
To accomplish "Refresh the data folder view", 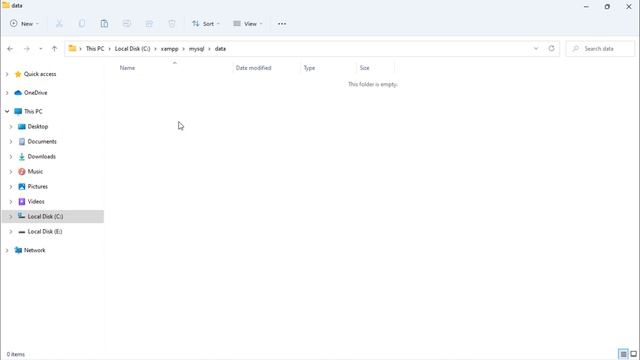I will point(551,49).
